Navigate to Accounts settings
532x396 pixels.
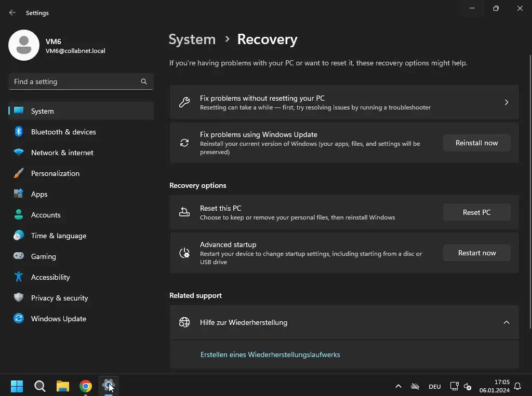(81, 215)
